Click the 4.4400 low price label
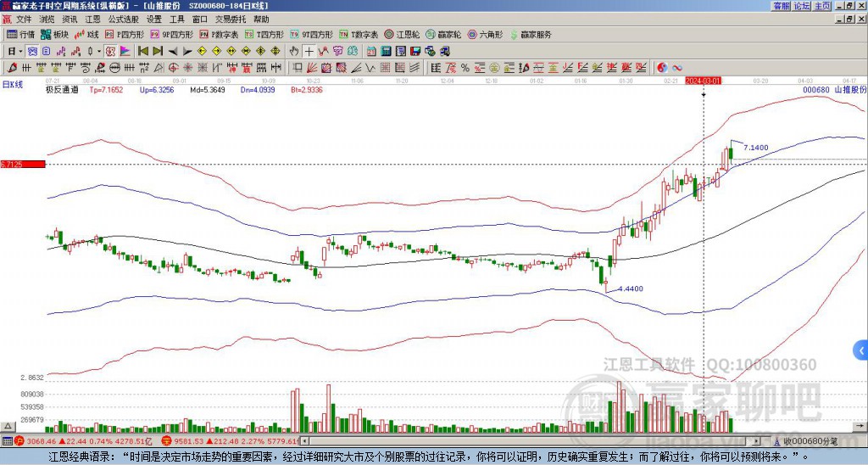The height and width of the screenshot is (465, 868). coord(631,289)
